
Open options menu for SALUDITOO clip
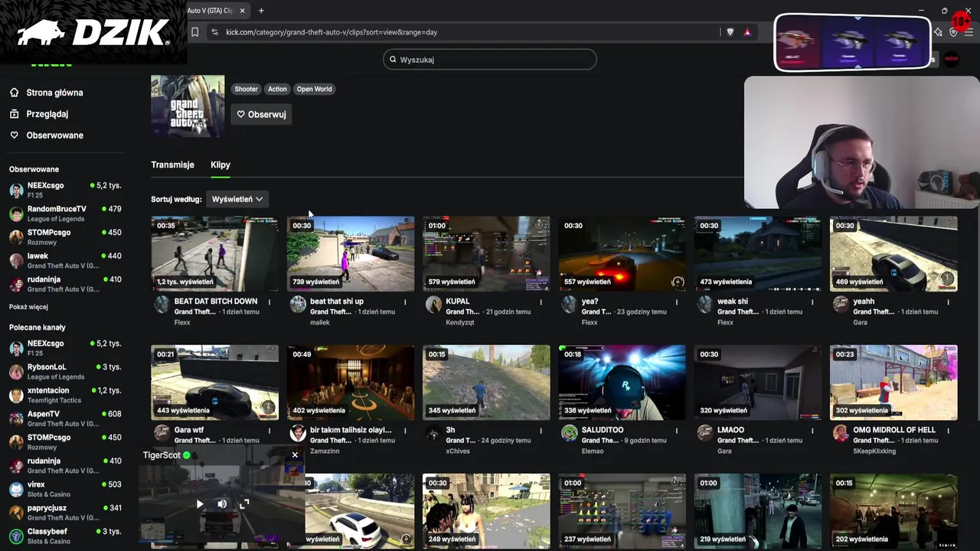tap(677, 431)
